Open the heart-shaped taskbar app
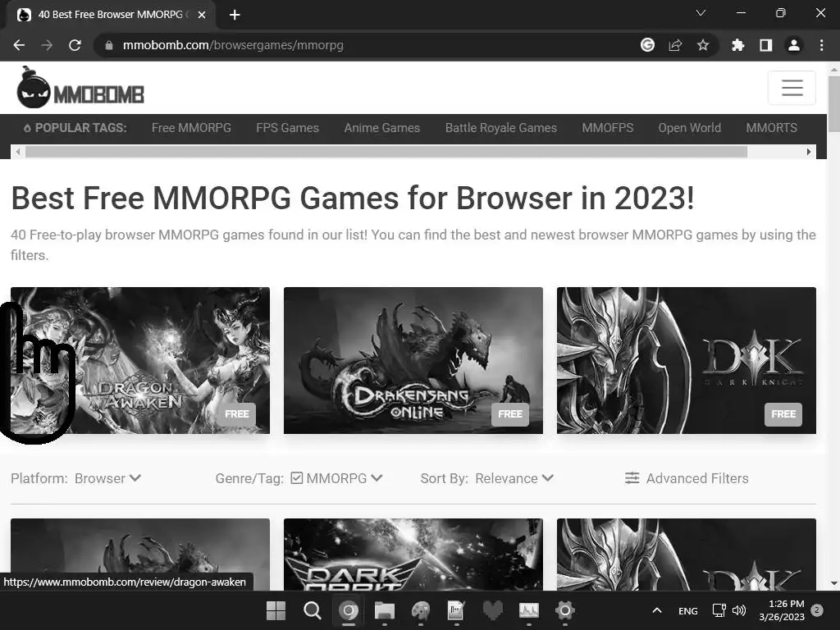This screenshot has width=840, height=630. 493,610
